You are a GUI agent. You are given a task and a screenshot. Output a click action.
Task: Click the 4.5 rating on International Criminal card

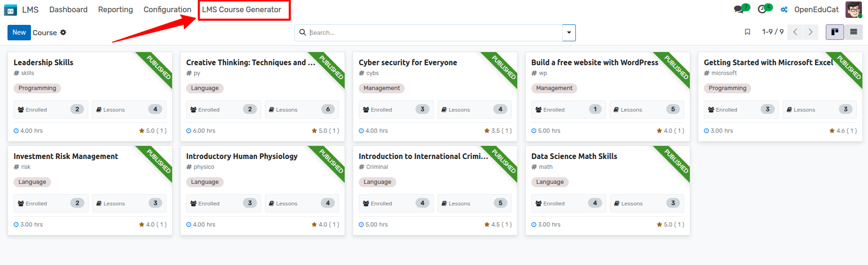pyautogui.click(x=498, y=225)
